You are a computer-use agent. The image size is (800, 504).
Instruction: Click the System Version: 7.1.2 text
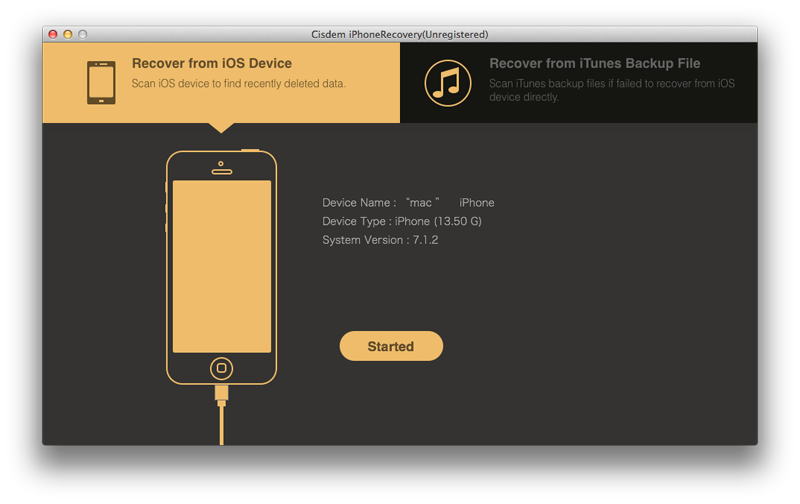pyautogui.click(x=380, y=240)
